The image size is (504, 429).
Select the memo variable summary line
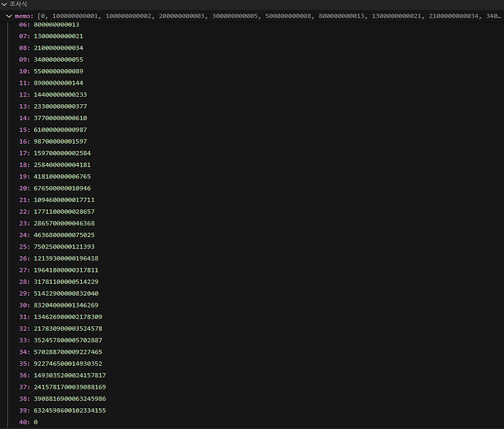click(x=252, y=16)
